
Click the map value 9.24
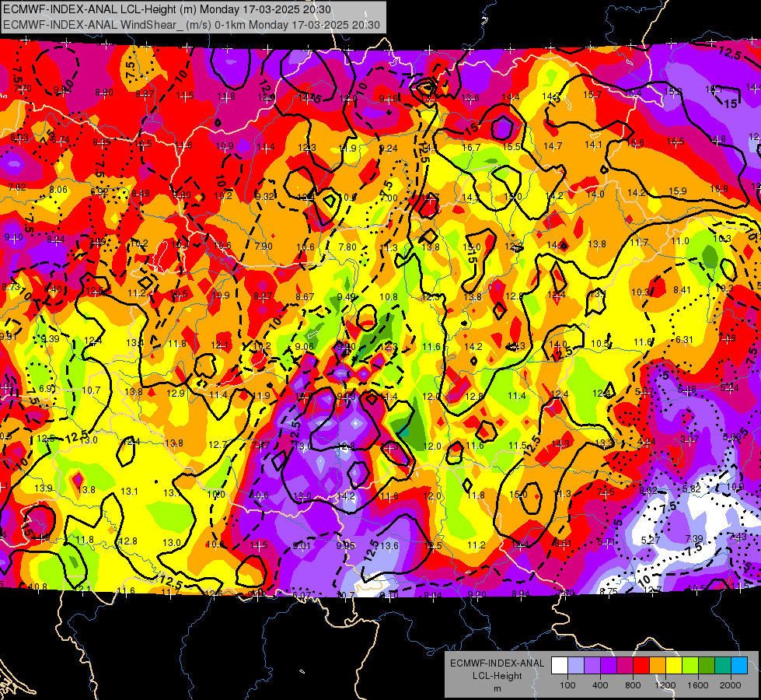click(x=388, y=148)
